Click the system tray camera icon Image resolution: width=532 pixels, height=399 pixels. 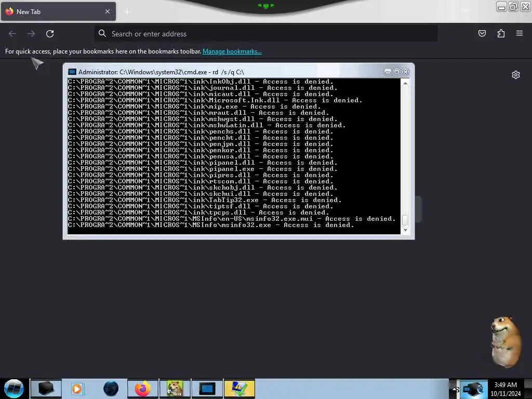tap(473, 389)
